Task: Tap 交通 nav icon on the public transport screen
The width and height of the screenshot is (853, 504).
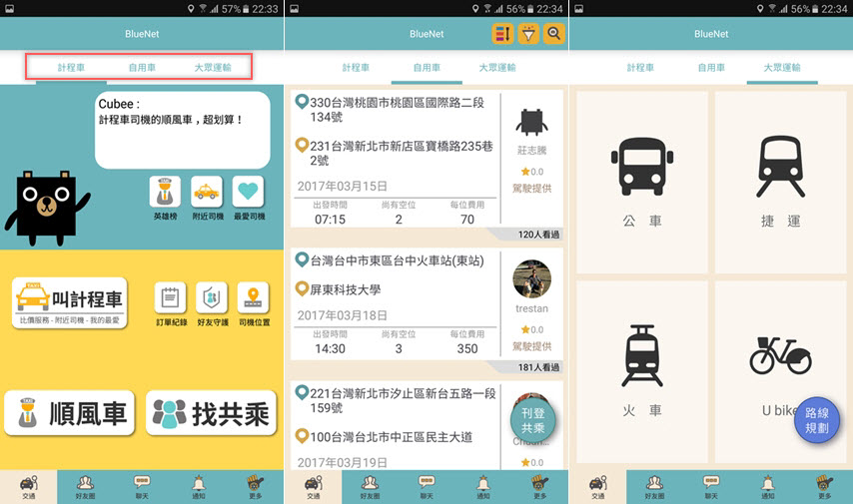Action: [597, 487]
